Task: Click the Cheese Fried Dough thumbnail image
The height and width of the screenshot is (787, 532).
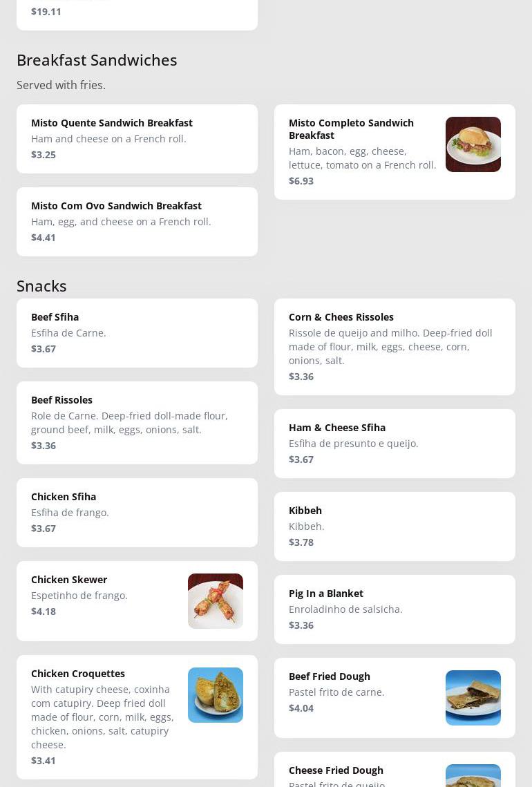Action: click(x=473, y=776)
